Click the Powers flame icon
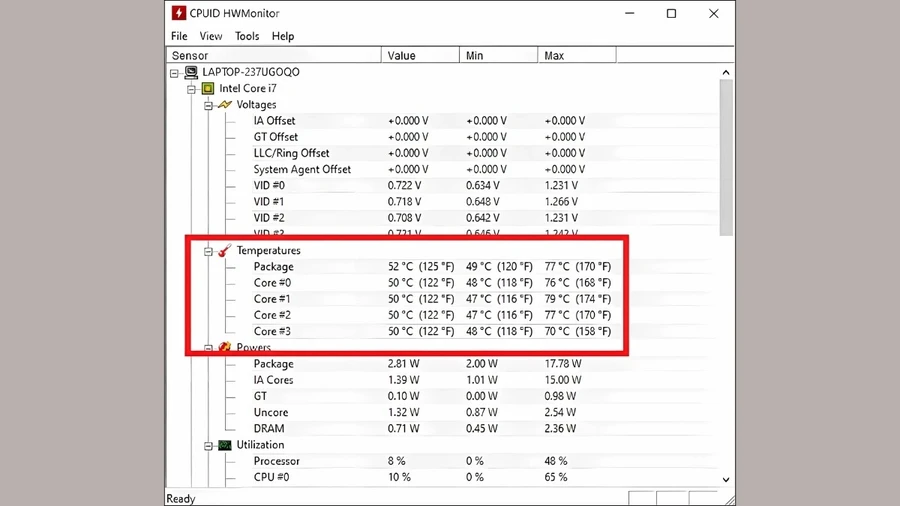The width and height of the screenshot is (900, 506). [x=224, y=347]
